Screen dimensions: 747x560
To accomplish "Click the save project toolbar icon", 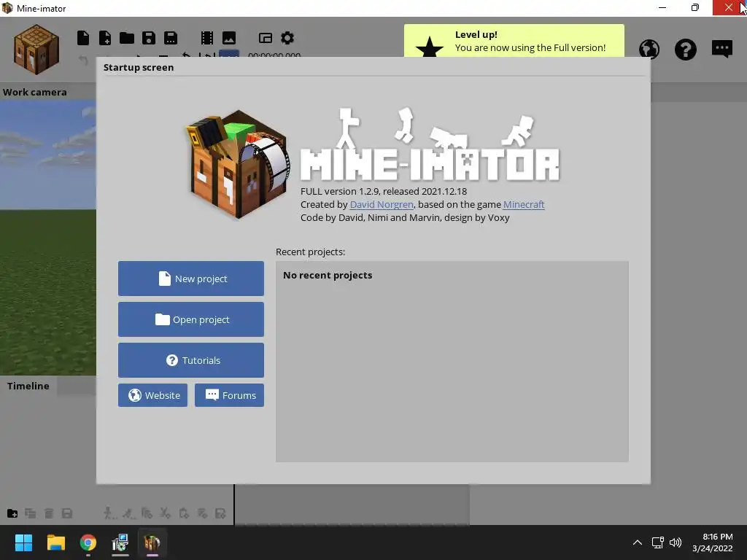I will 149,38.
